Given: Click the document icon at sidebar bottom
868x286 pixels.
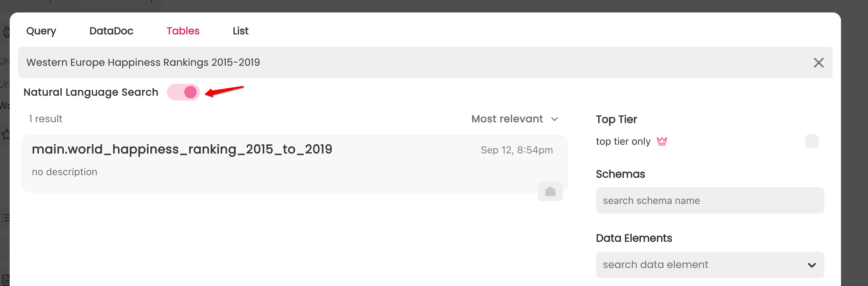Looking at the screenshot, I should pyautogui.click(x=6, y=280).
